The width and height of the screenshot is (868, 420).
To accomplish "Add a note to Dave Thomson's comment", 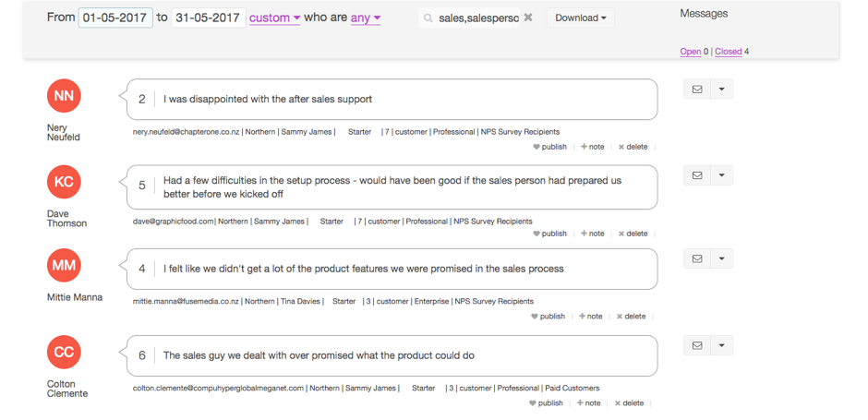I will (x=592, y=234).
